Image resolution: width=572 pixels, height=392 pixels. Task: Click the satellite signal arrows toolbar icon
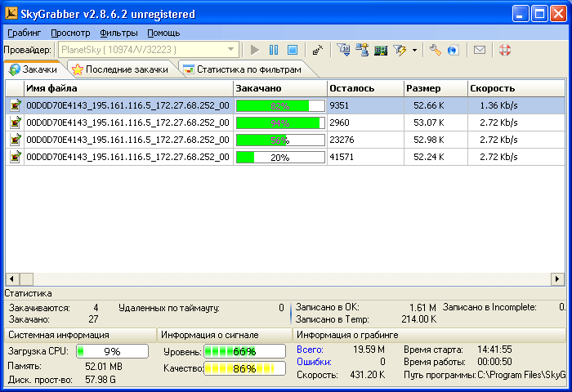click(x=318, y=50)
